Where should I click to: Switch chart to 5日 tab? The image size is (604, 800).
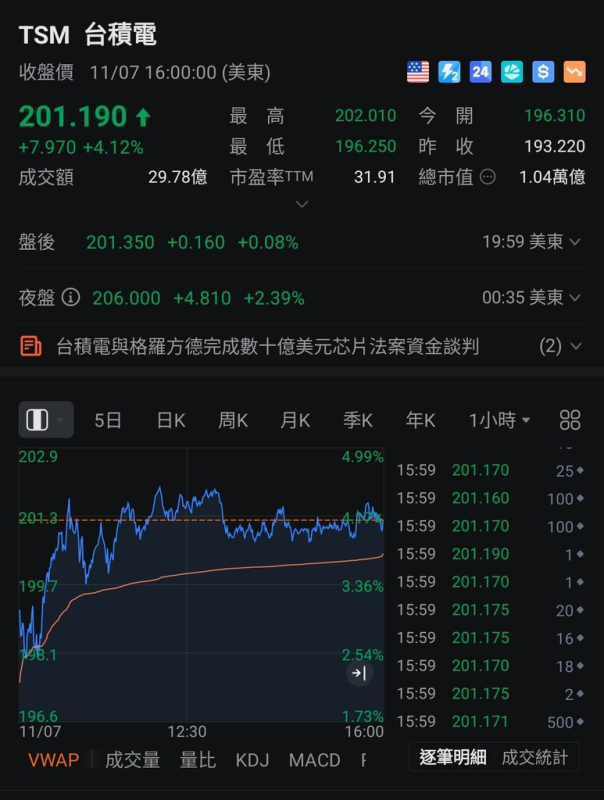108,420
